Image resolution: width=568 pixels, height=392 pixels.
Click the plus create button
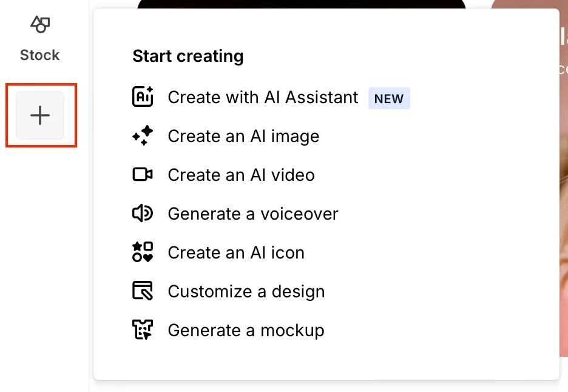click(40, 115)
